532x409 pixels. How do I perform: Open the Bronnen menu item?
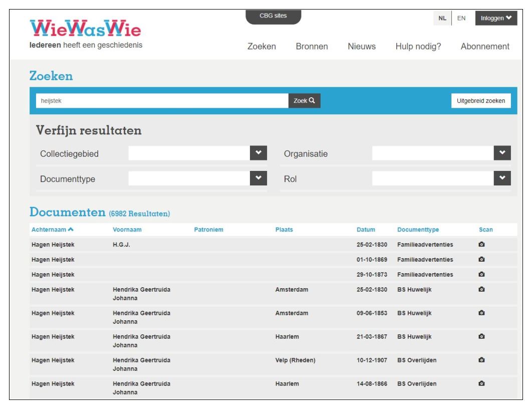tap(312, 47)
